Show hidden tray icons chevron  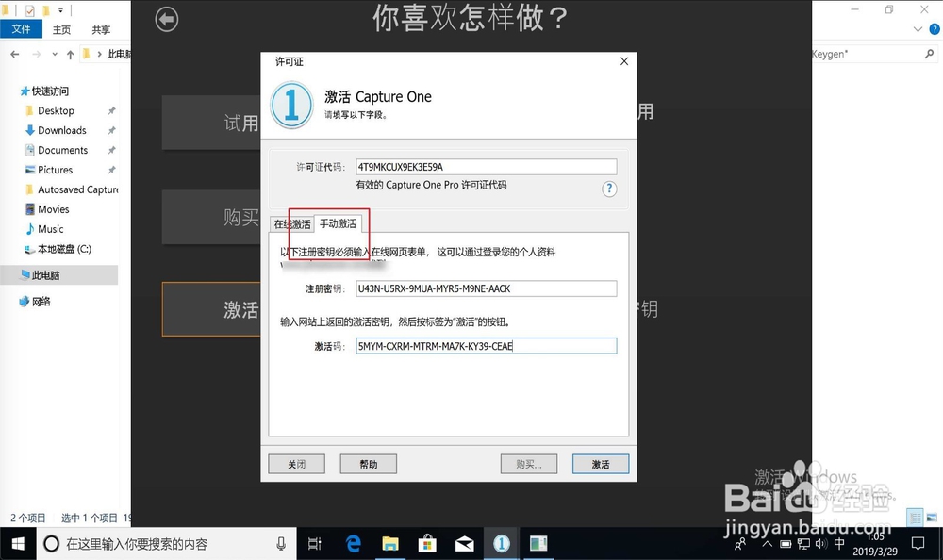pyautogui.click(x=767, y=544)
